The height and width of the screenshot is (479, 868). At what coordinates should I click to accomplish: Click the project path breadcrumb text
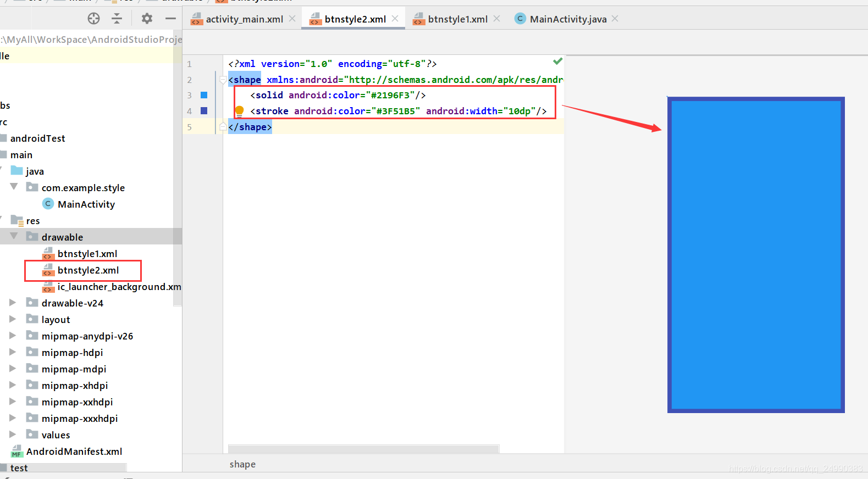[x=91, y=40]
